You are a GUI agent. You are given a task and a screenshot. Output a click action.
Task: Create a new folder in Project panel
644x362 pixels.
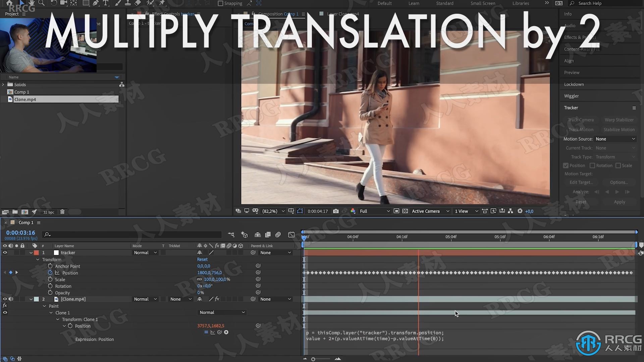pos(15,212)
